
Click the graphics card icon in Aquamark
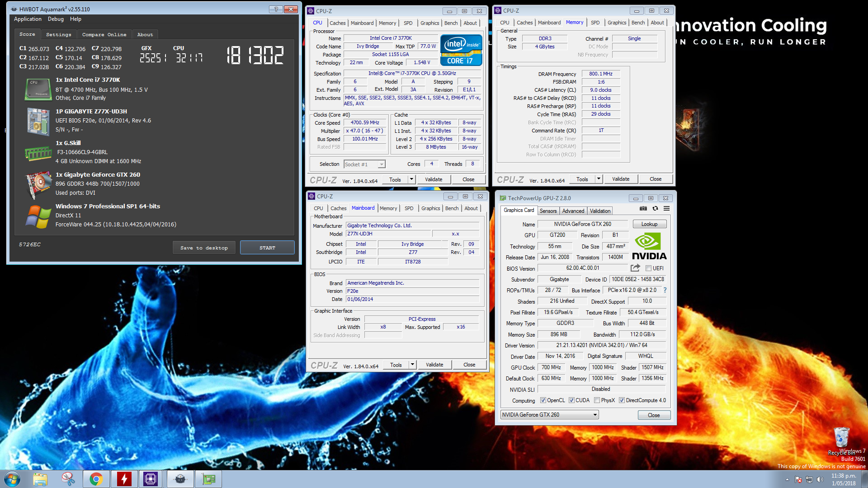click(x=38, y=184)
